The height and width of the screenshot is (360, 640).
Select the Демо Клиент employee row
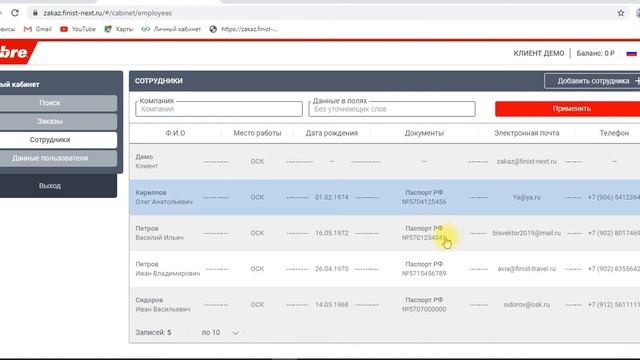click(x=384, y=161)
